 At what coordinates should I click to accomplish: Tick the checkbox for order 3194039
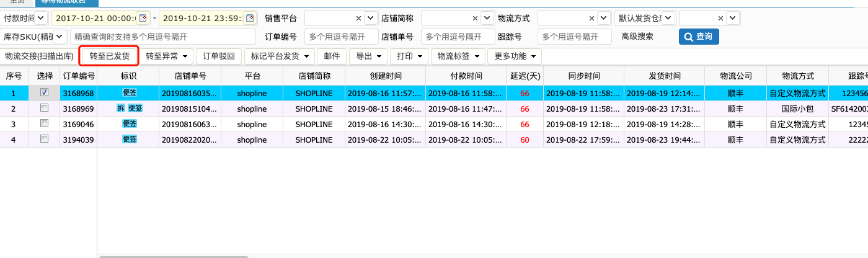tap(44, 139)
